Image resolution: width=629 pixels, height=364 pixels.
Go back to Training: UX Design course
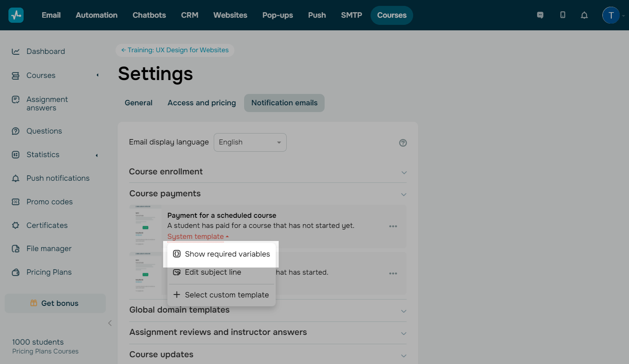pos(175,50)
